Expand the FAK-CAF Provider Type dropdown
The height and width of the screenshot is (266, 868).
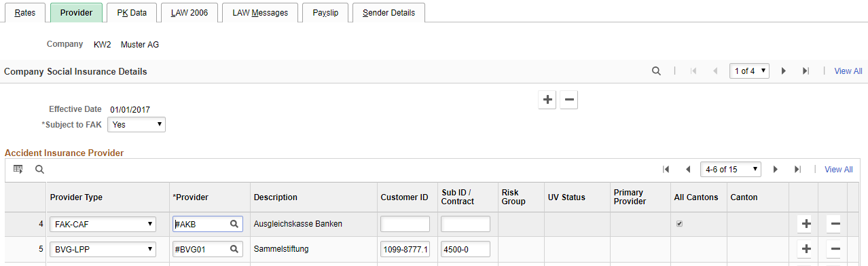pyautogui.click(x=102, y=224)
